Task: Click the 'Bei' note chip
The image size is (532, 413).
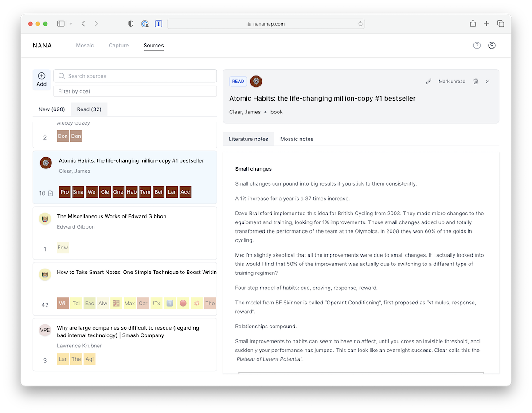Action: click(159, 192)
